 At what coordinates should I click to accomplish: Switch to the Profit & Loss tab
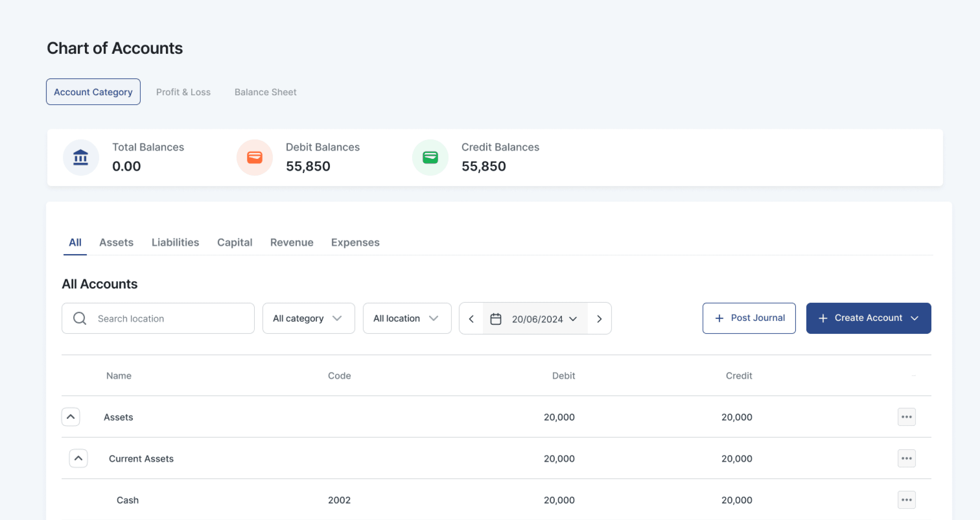point(183,92)
